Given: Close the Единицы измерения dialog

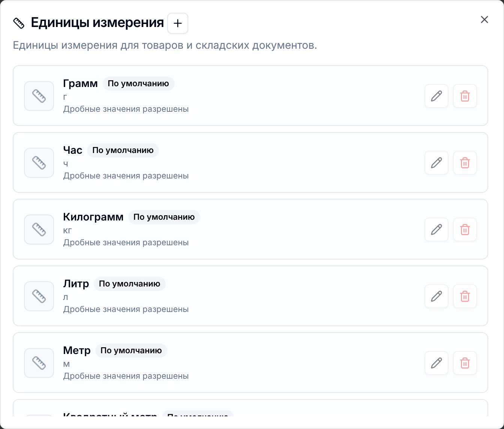Looking at the screenshot, I should pos(484,19).
